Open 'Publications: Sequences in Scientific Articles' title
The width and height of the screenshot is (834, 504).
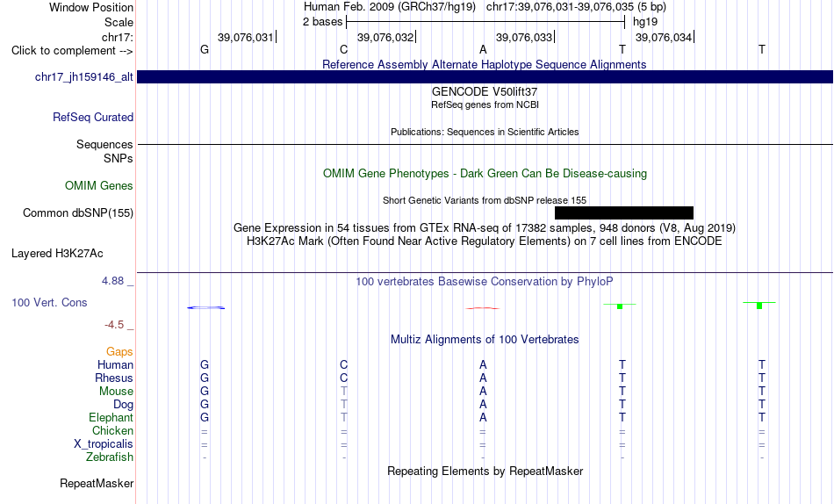[485, 132]
